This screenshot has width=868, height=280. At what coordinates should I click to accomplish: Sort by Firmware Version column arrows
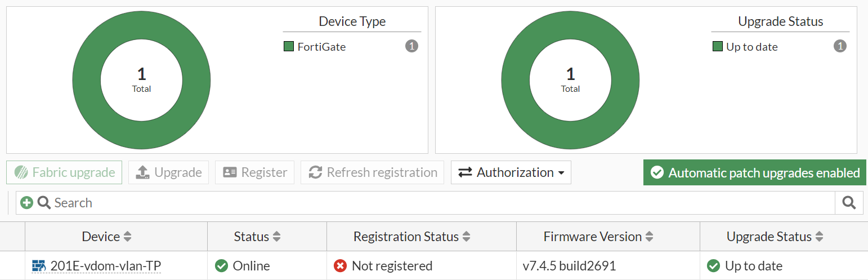pyautogui.click(x=650, y=237)
